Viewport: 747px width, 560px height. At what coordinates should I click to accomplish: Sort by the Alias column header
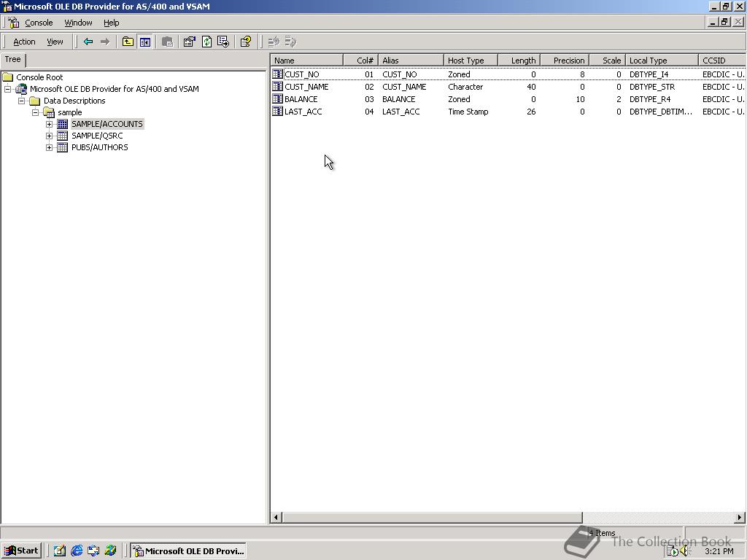tap(411, 61)
